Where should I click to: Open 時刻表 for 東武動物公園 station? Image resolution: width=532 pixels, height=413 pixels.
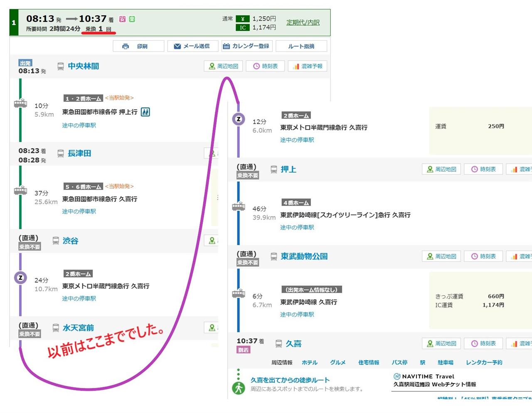click(483, 256)
